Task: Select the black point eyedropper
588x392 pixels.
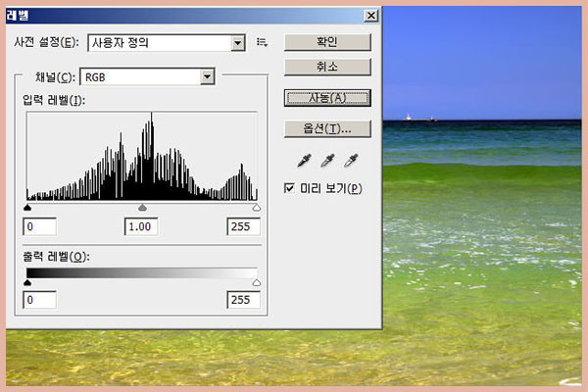Action: tap(304, 160)
